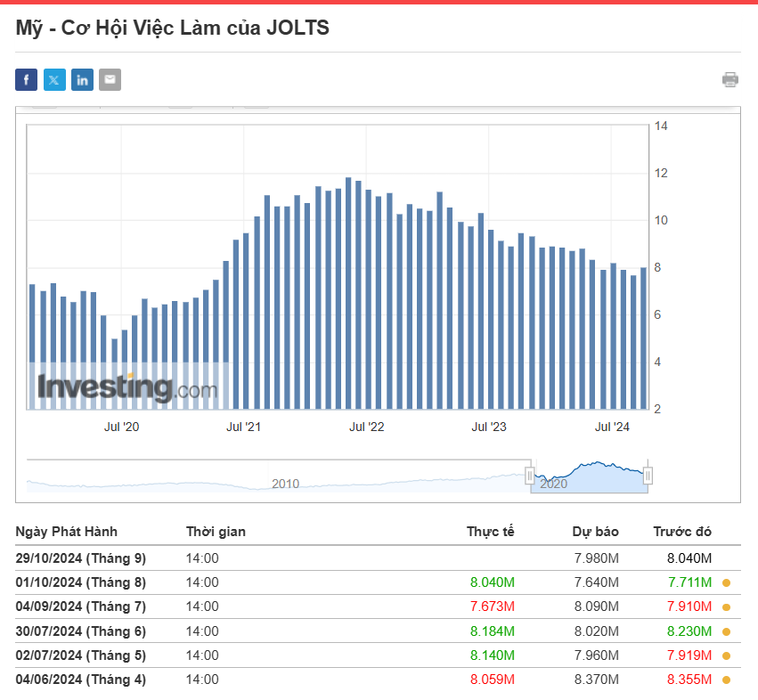Click the yellow revision dot for 30/07/2024
Viewport: 758px width, 700px height.
[727, 631]
